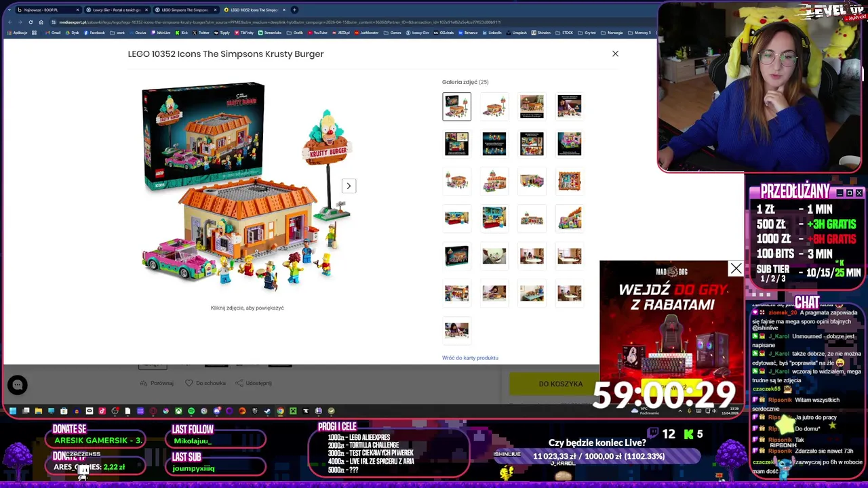Screen dimensions: 868x488
Task: Expand the Norwegia bookmarks folder
Action: (612, 33)
